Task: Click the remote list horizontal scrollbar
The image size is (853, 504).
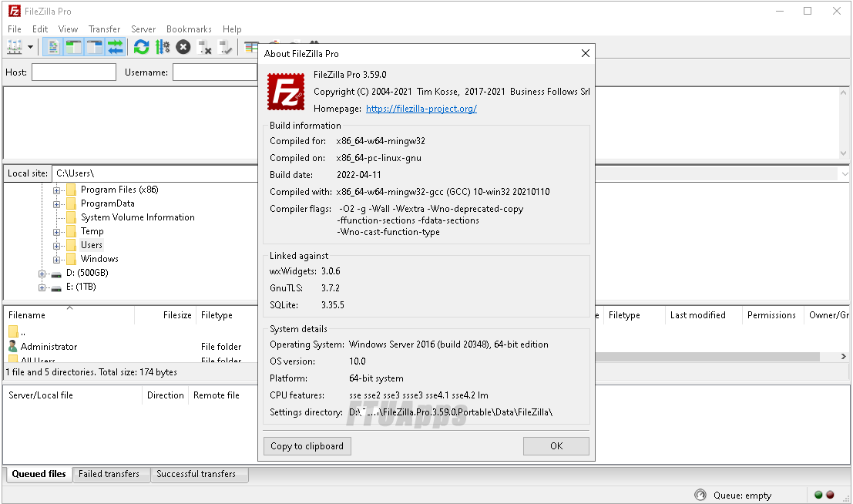Action: [707, 357]
